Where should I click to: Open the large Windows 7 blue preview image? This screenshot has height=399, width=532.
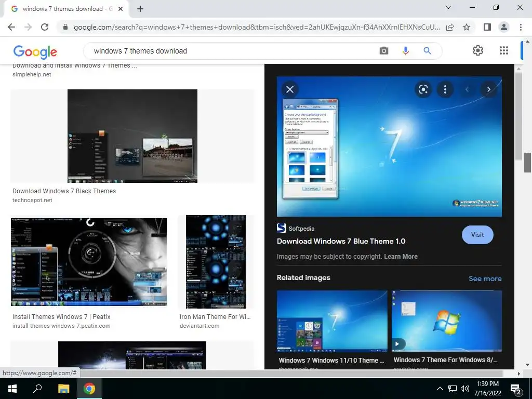[x=389, y=147]
